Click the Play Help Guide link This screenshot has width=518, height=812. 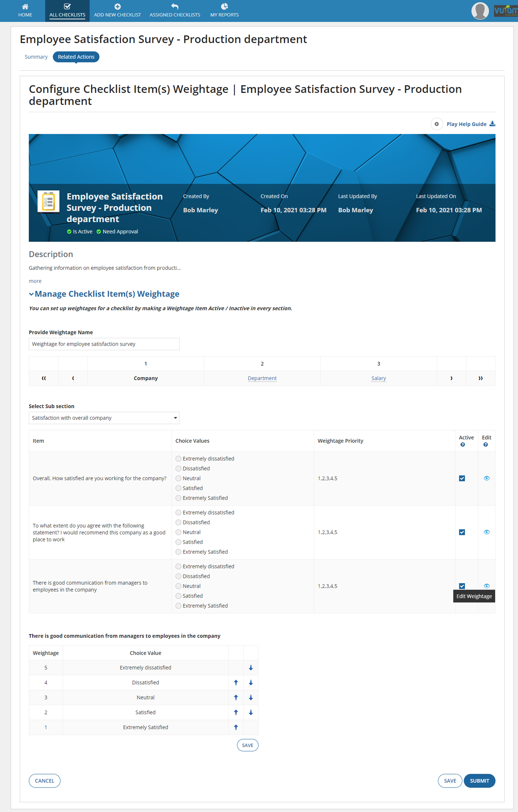coord(466,124)
